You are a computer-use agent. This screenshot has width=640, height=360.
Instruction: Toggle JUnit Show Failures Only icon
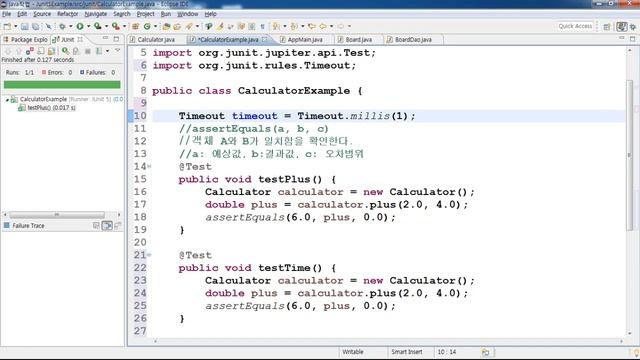30,51
